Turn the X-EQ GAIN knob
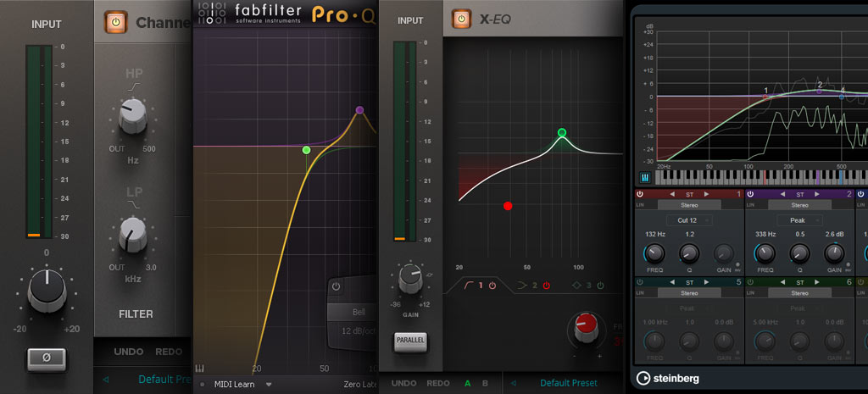The height and width of the screenshot is (394, 868). pyautogui.click(x=410, y=280)
